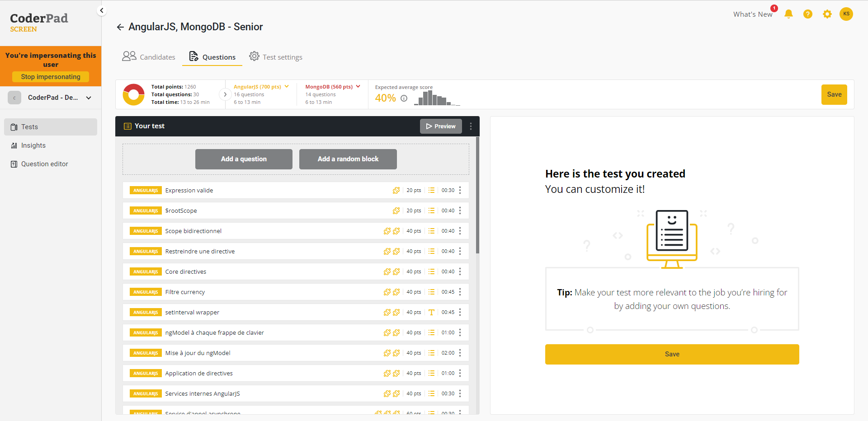Viewport: 868px width, 421px height.
Task: Switch to the Test settings tab
Action: coord(276,57)
